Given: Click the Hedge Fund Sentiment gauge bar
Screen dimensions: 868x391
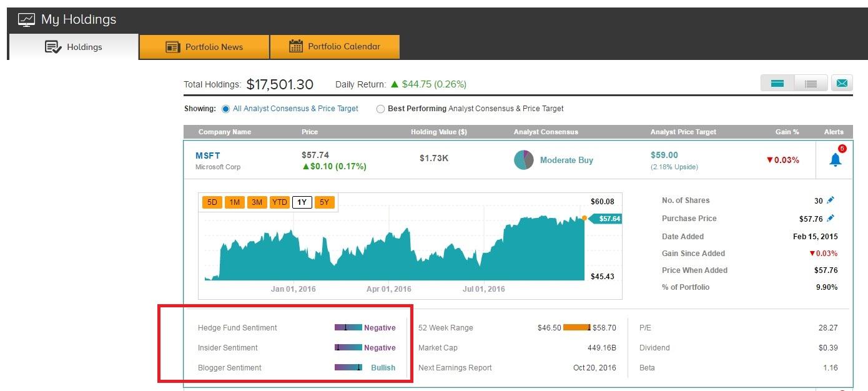Looking at the screenshot, I should [348, 327].
